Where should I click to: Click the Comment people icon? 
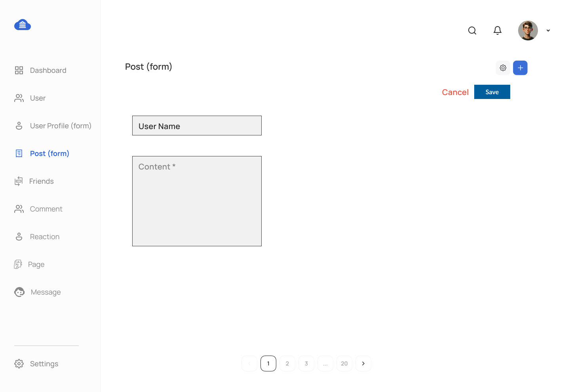tap(19, 209)
